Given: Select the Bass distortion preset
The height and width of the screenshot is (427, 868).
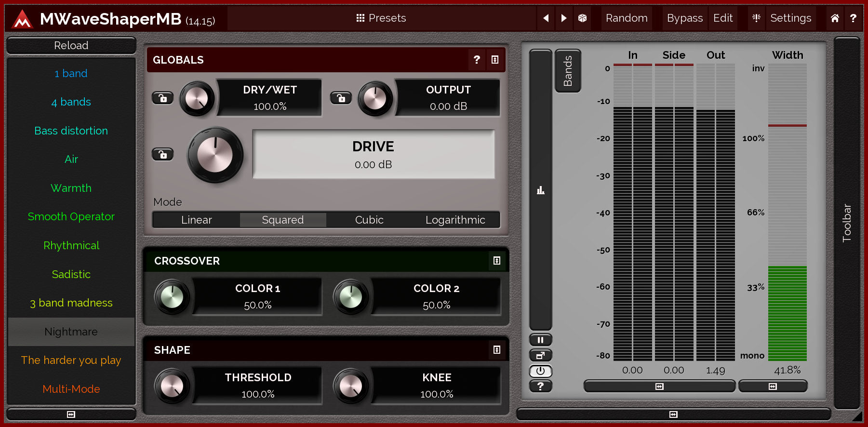Looking at the screenshot, I should (71, 131).
